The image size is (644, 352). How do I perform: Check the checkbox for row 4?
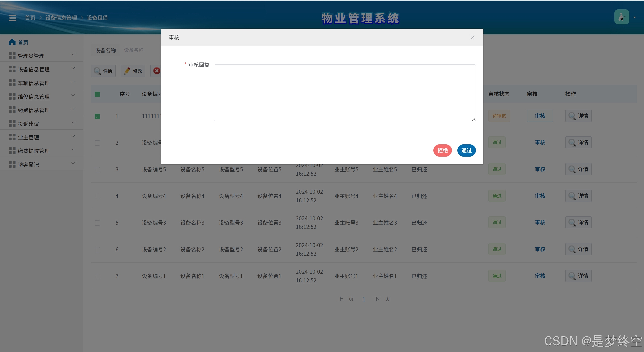[x=97, y=196]
